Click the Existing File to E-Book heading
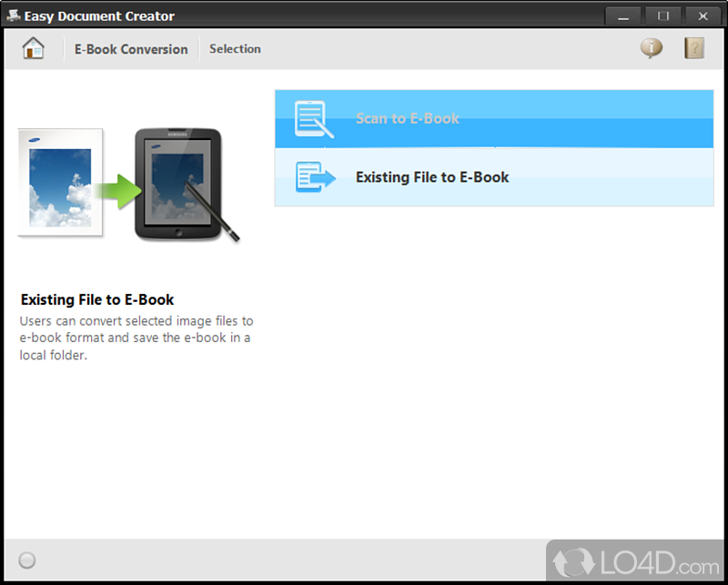Image resolution: width=728 pixels, height=585 pixels. point(97,299)
